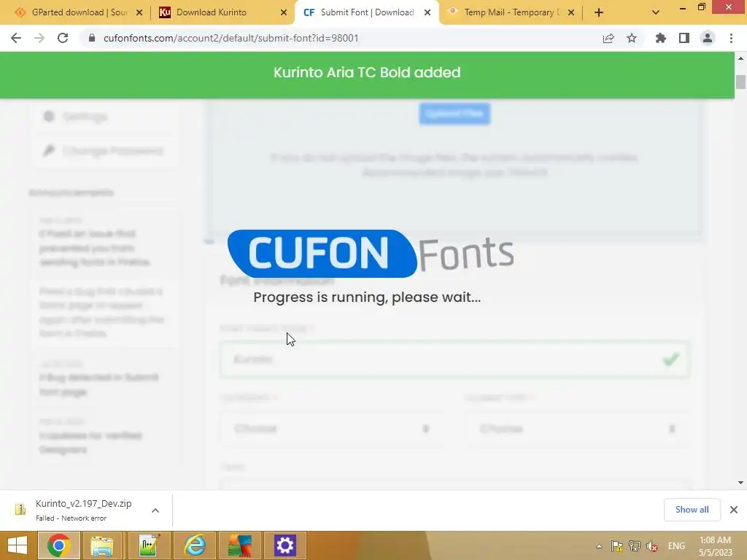Open the purple gear settings app
This screenshot has width=747, height=560.
(x=285, y=545)
